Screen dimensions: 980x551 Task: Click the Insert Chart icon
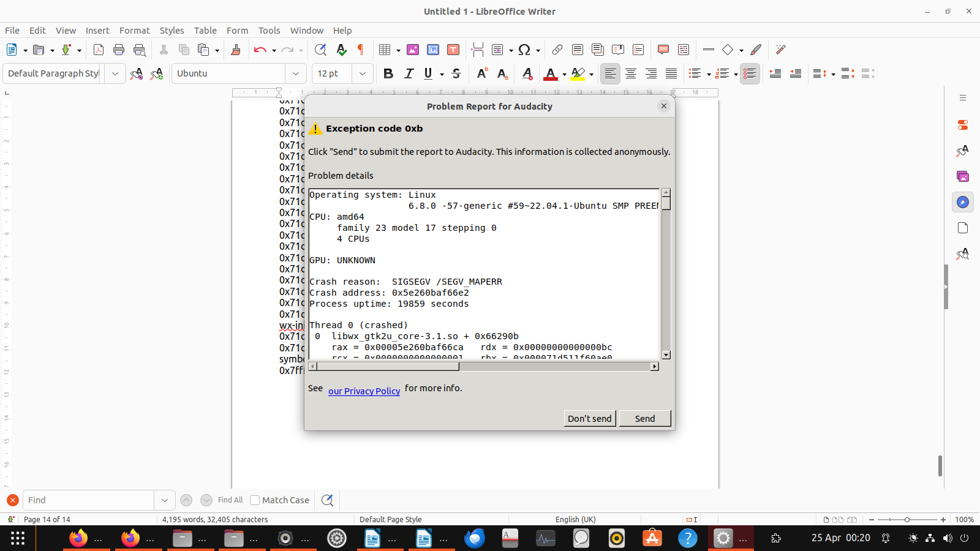(x=433, y=50)
